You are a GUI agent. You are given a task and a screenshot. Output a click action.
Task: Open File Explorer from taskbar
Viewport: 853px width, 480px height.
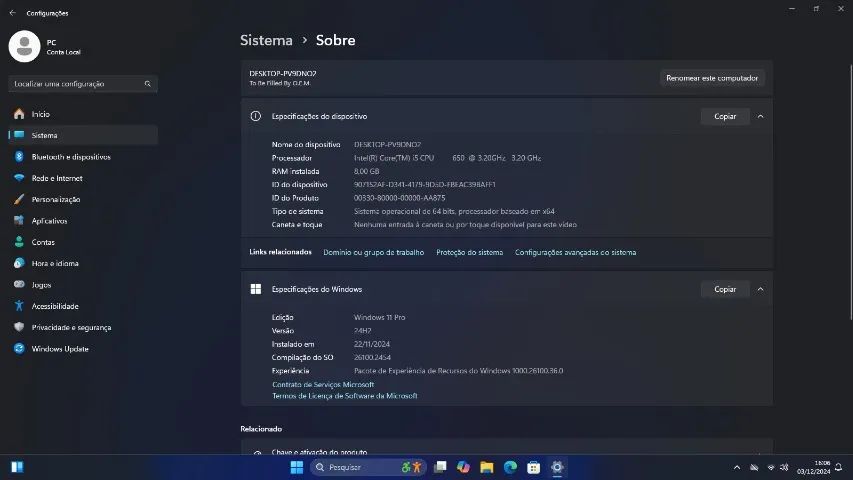pos(487,467)
